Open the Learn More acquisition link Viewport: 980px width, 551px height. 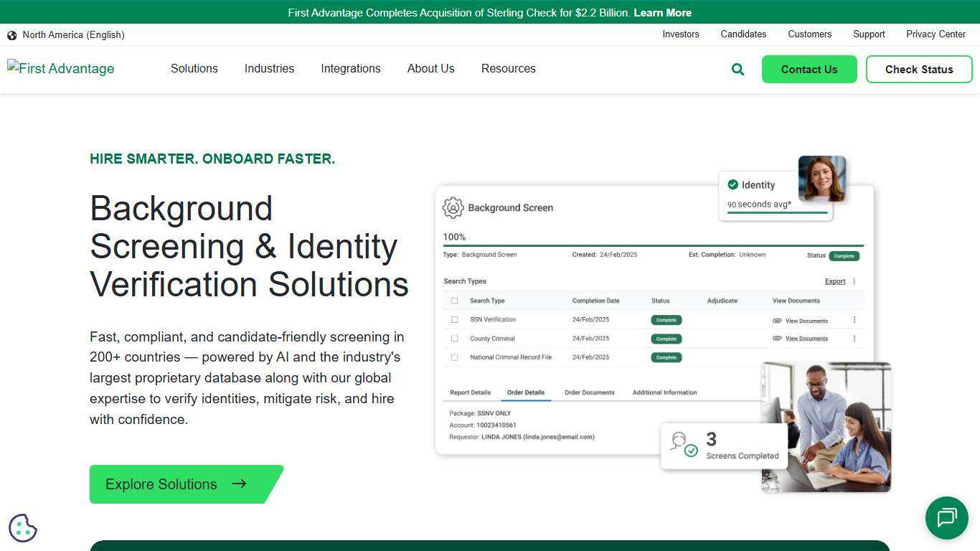pyautogui.click(x=661, y=12)
